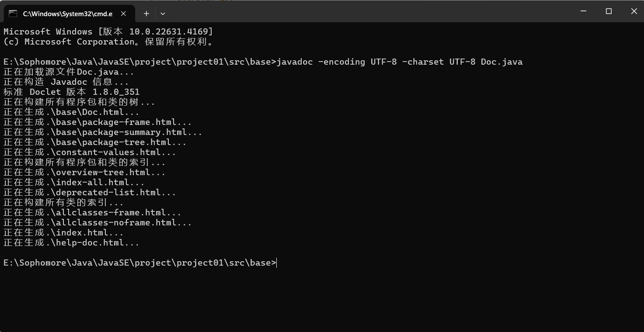Click the .\help-doc.html output line
This screenshot has height=332, width=644.
[x=71, y=242]
